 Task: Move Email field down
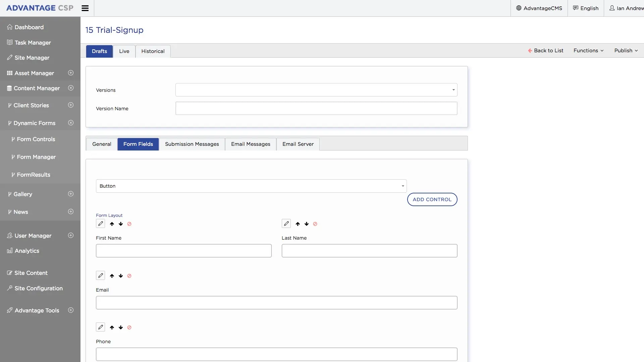[x=121, y=276]
